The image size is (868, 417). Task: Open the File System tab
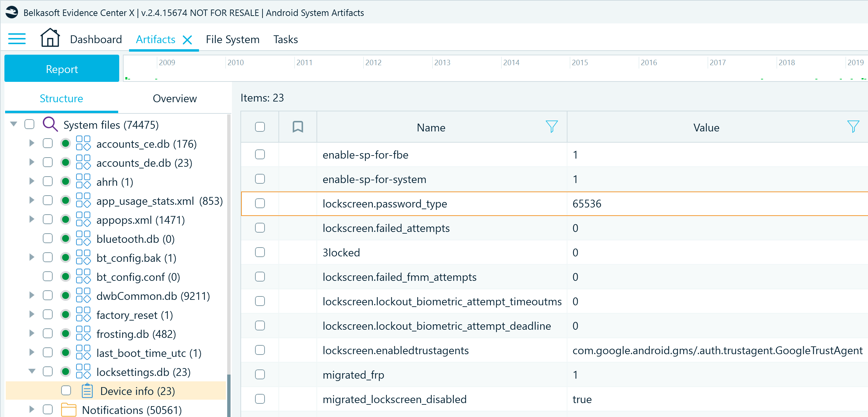(233, 39)
